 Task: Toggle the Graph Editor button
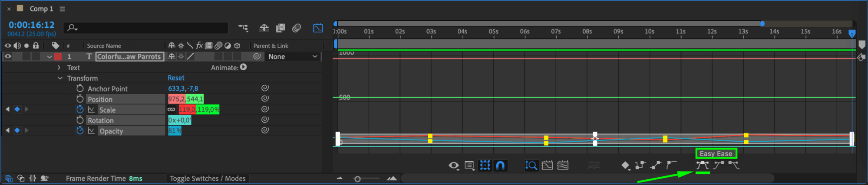click(318, 28)
